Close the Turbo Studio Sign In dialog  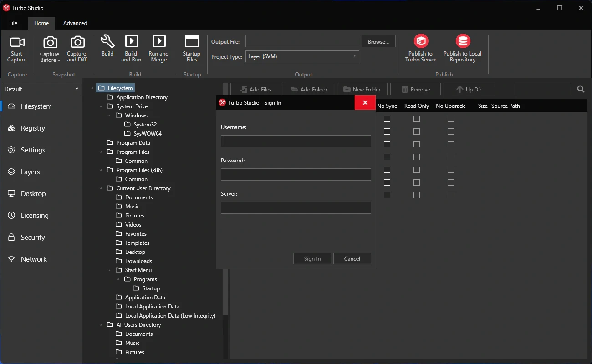pos(365,103)
